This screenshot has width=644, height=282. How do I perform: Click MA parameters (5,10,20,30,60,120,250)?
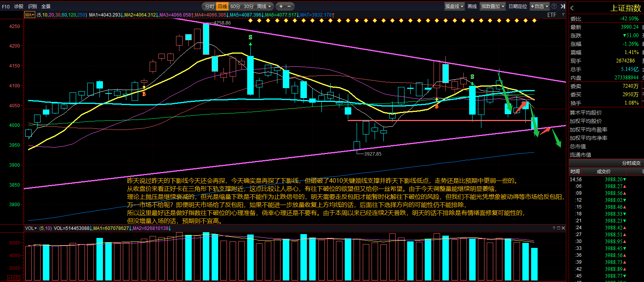[62, 15]
